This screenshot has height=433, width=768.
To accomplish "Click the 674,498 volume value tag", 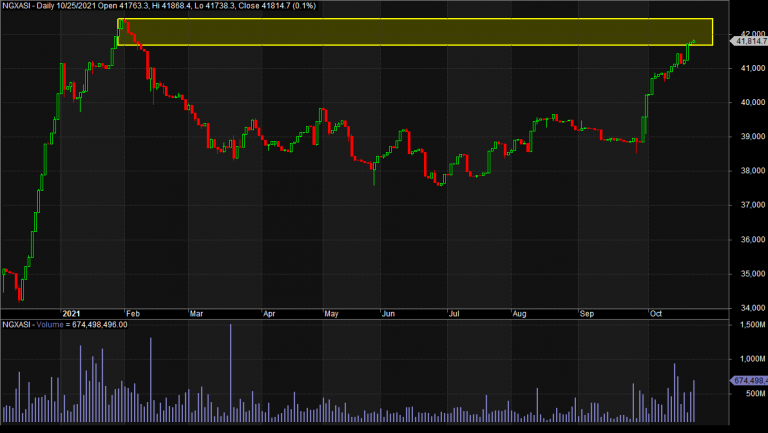I will coord(750,381).
